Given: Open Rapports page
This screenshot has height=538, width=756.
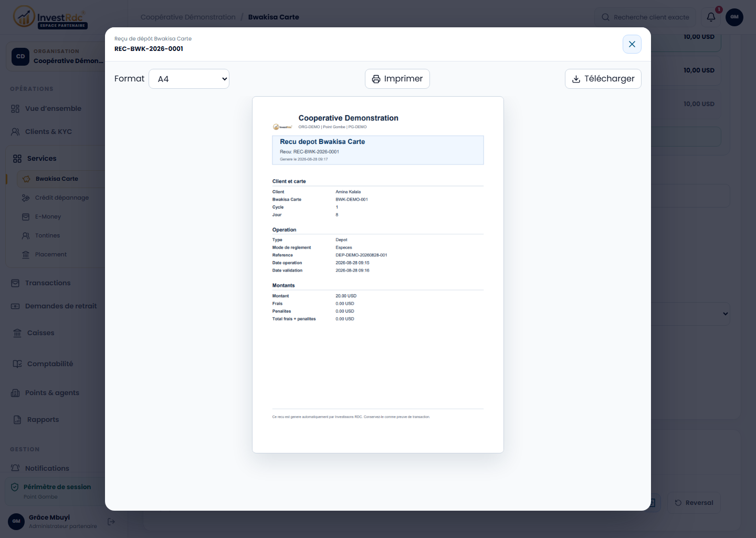Looking at the screenshot, I should 43,420.
